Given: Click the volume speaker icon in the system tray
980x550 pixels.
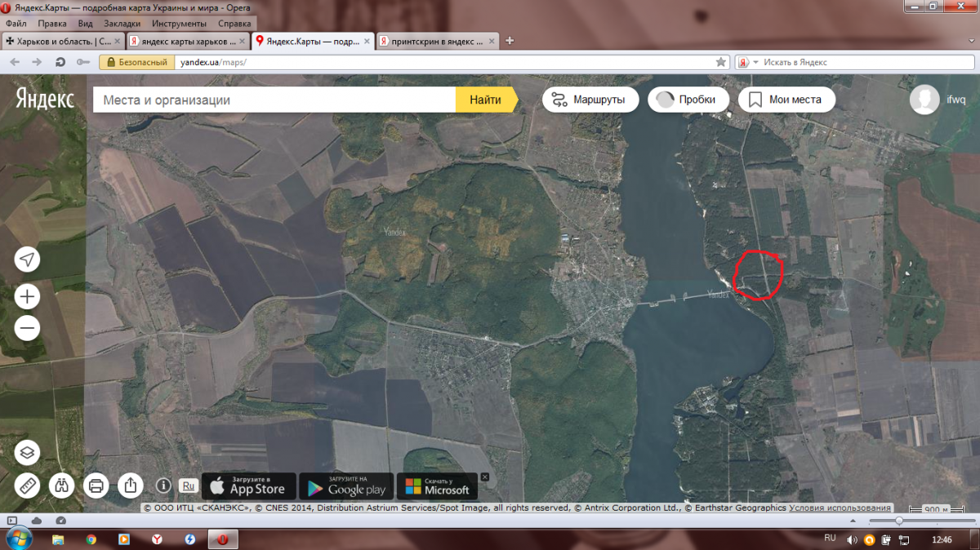Looking at the screenshot, I should [x=853, y=539].
